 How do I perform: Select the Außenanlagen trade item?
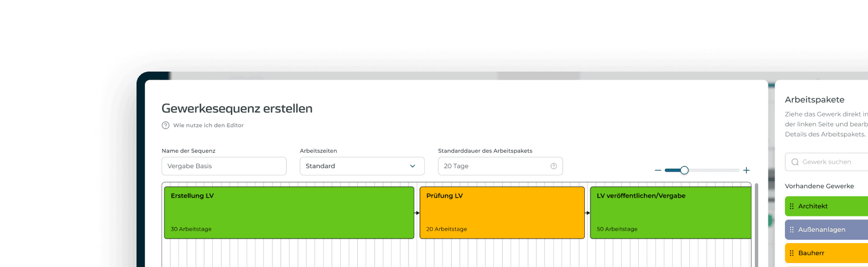tap(826, 230)
